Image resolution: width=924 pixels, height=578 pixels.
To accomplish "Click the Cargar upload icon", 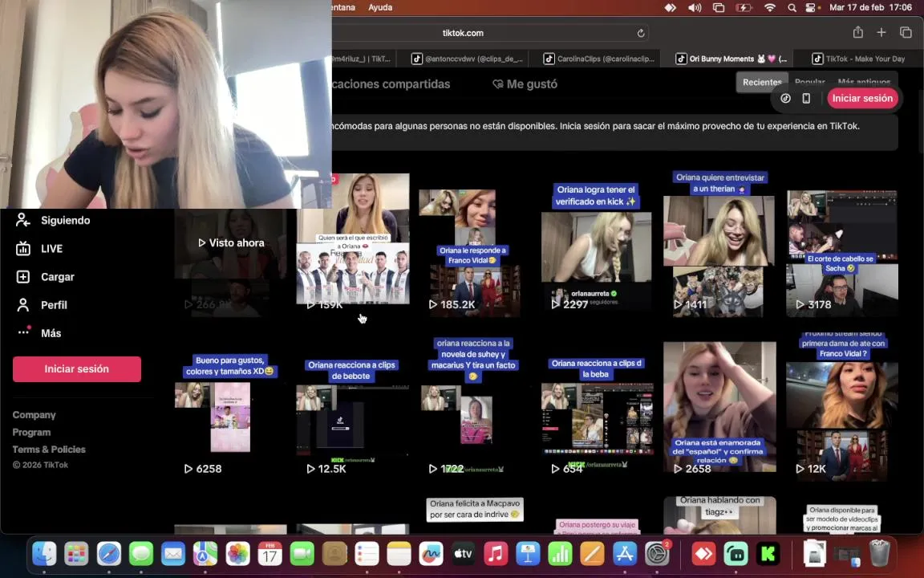I will 23,277.
